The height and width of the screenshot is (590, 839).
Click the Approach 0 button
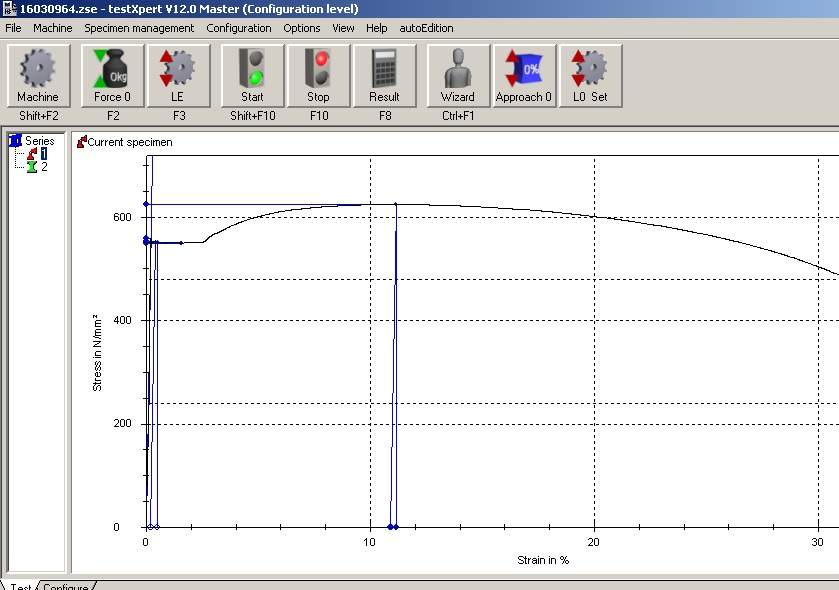click(x=524, y=75)
